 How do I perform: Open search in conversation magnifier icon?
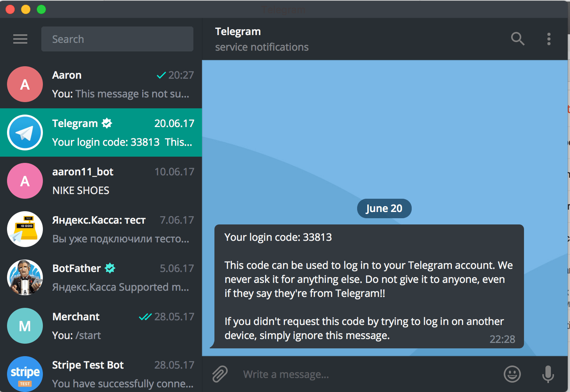click(x=518, y=39)
